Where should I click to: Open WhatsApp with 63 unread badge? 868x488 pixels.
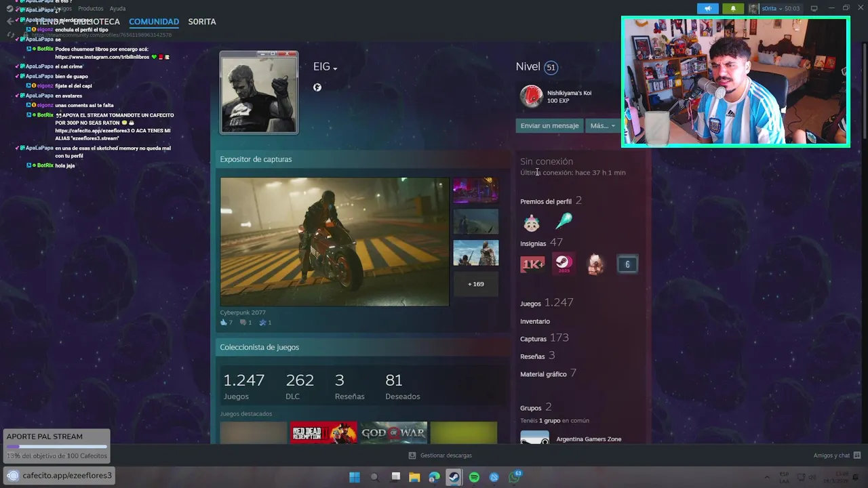pos(514,477)
